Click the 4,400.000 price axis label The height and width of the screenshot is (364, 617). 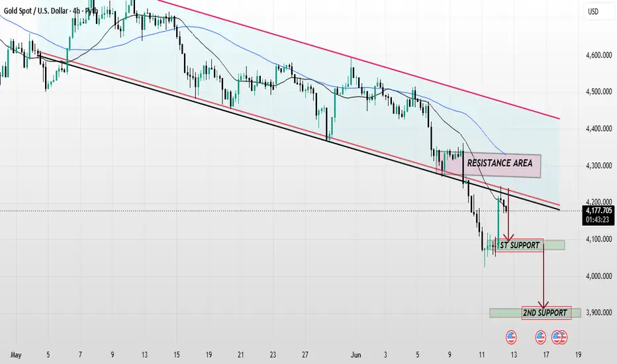coord(598,128)
